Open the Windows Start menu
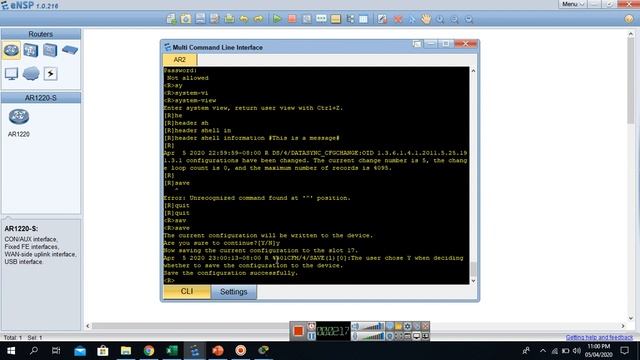 (11, 351)
